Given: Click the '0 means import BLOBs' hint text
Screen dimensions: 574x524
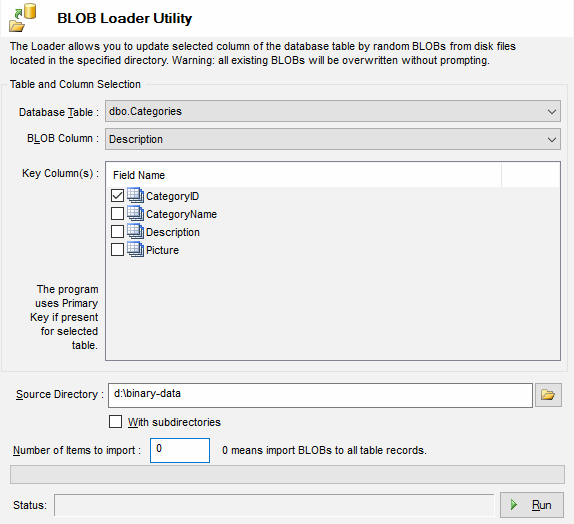Looking at the screenshot, I should point(324,450).
